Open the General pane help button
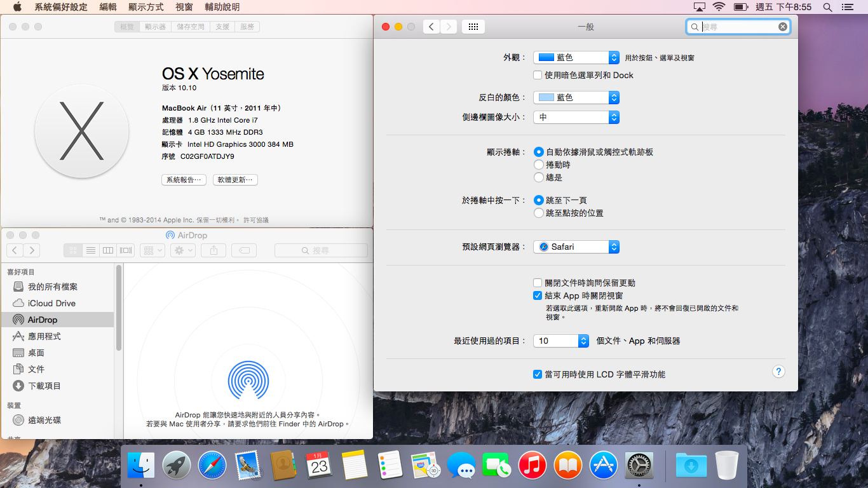The width and height of the screenshot is (868, 488). 779,372
